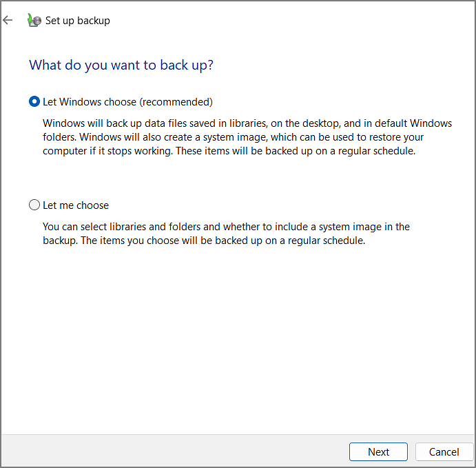Viewport: 476px width, 468px height.
Task: Click the word "(recommended)" in first option
Action: tap(176, 102)
